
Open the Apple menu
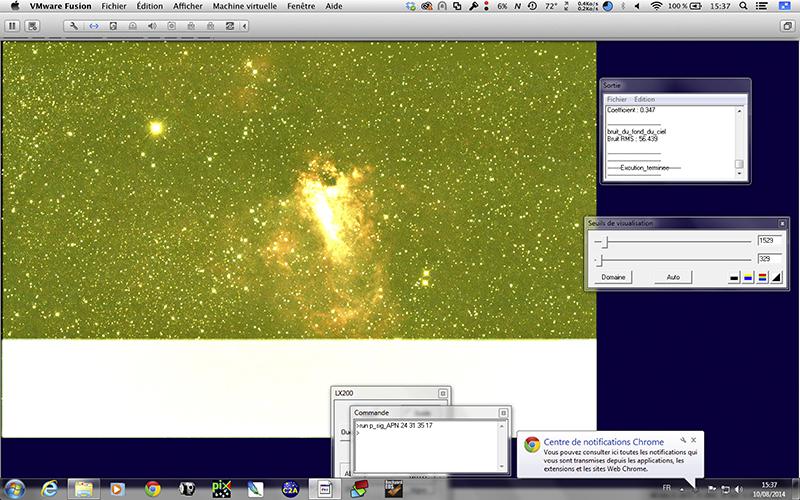[15, 6]
